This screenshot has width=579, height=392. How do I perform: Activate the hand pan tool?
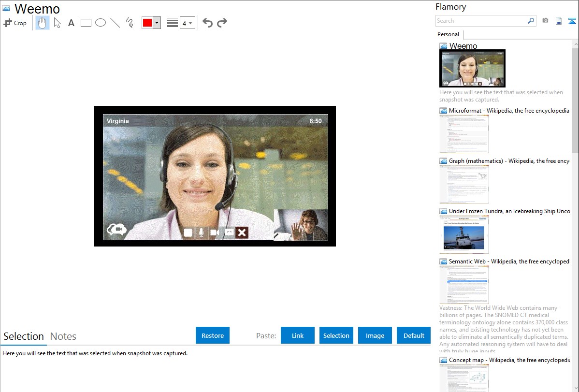coord(43,23)
